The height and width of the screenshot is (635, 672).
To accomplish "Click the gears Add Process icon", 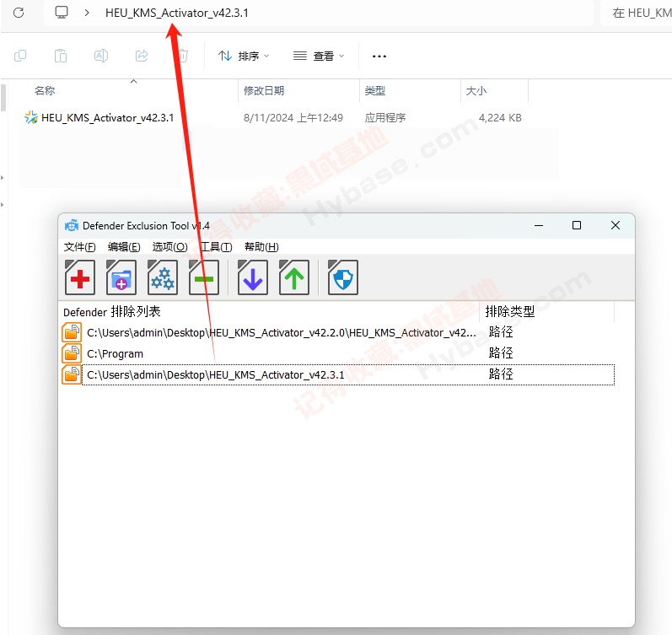I will [x=163, y=277].
